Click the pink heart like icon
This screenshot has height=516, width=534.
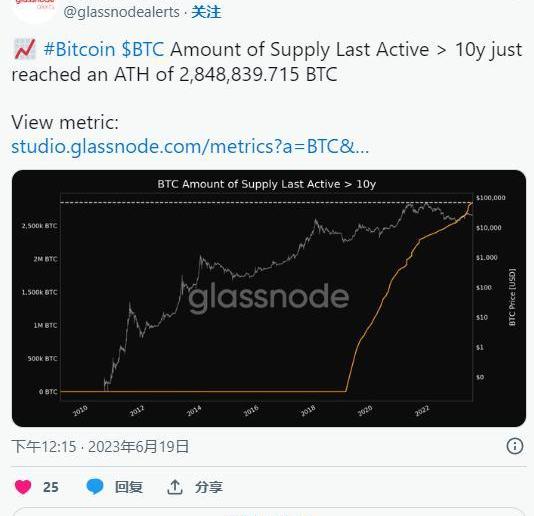click(x=23, y=487)
